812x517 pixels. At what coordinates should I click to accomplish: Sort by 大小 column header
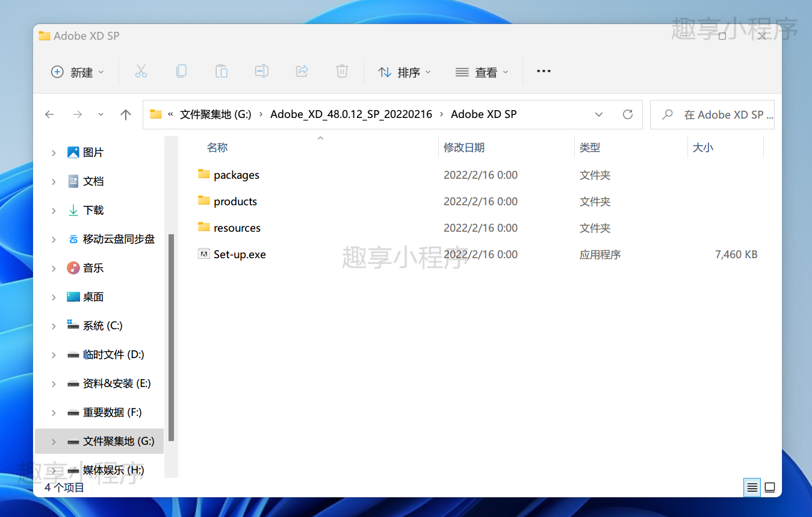[703, 147]
